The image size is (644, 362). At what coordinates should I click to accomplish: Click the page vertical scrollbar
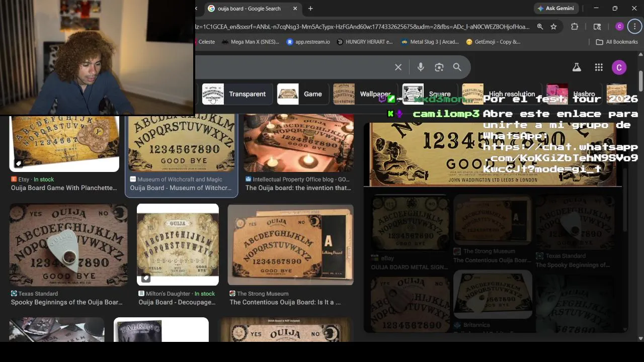640,80
